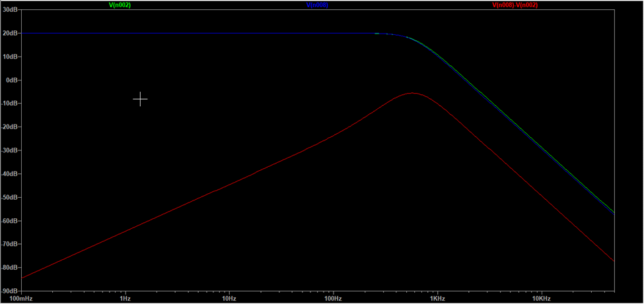Click the 30dB label on vertical axis
Image resolution: width=644 pixels, height=304 pixels.
tap(10, 10)
